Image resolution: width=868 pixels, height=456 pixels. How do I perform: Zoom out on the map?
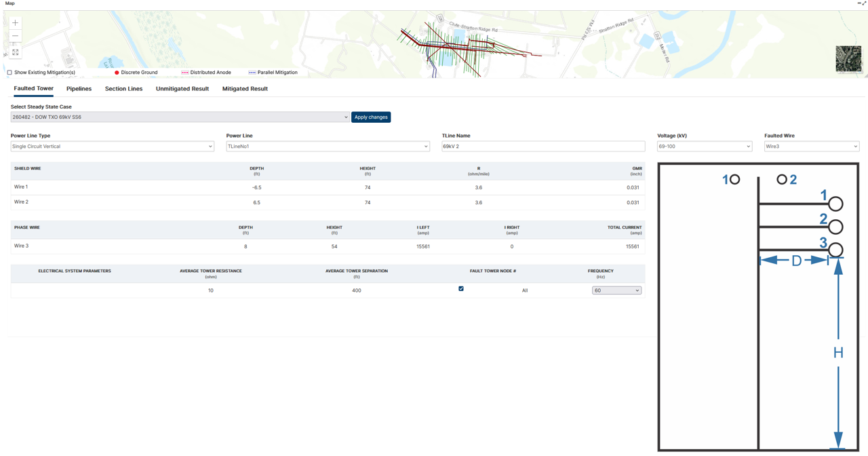coord(14,37)
